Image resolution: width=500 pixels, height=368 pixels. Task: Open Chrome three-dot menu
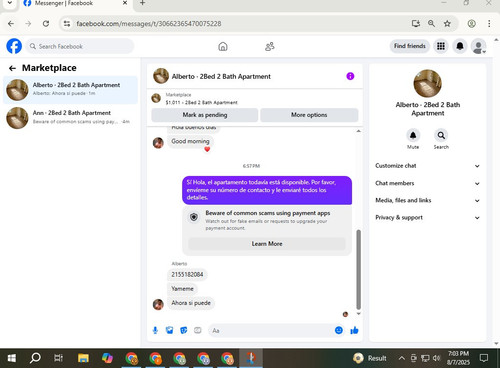(489, 24)
